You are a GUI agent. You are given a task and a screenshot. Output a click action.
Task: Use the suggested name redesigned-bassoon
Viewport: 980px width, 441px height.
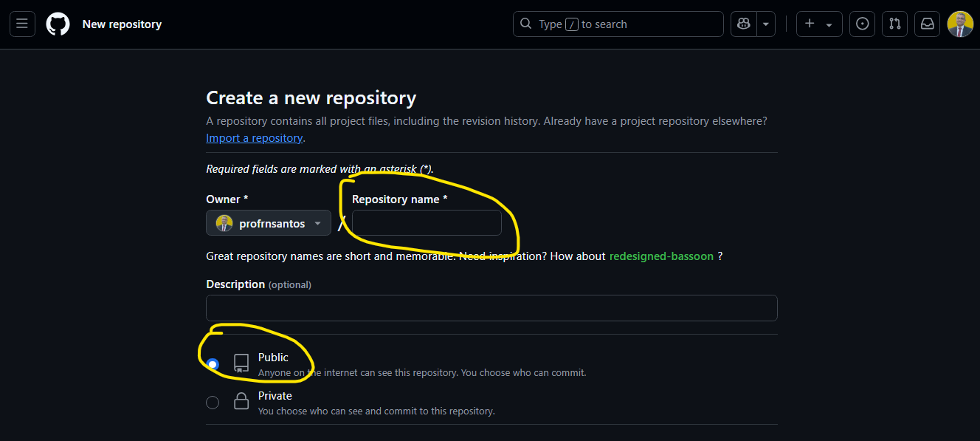click(x=661, y=256)
